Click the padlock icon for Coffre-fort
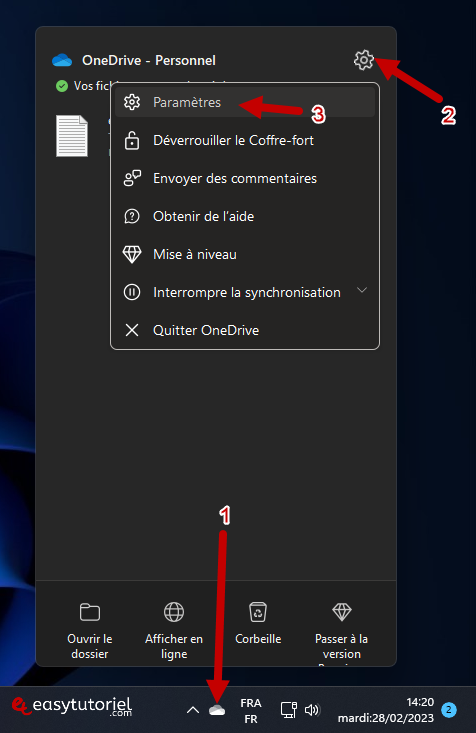The width and height of the screenshot is (476, 733). pos(132,140)
